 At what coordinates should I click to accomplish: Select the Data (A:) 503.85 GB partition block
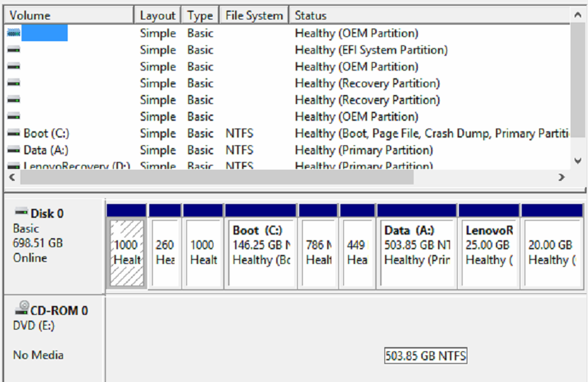pos(416,253)
